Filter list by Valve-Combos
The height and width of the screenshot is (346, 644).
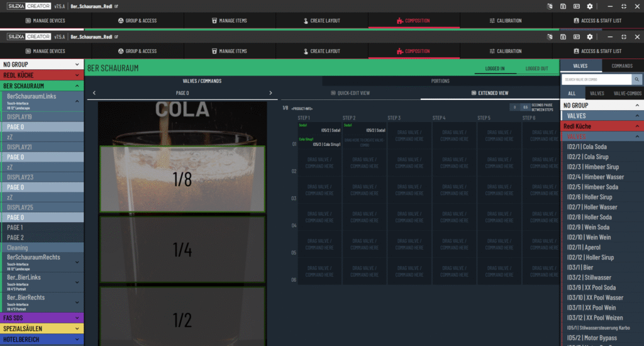click(x=626, y=93)
